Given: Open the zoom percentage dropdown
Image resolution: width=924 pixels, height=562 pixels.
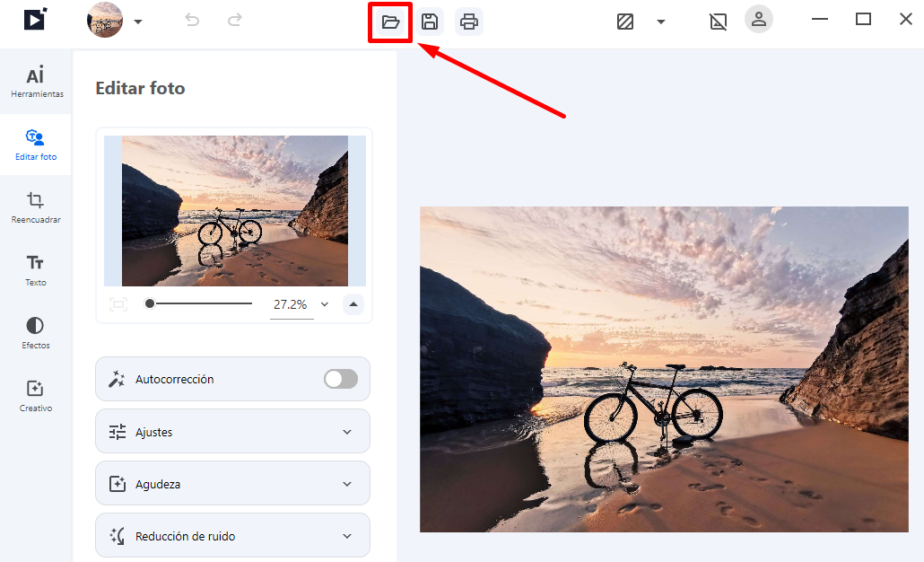Looking at the screenshot, I should (x=324, y=304).
